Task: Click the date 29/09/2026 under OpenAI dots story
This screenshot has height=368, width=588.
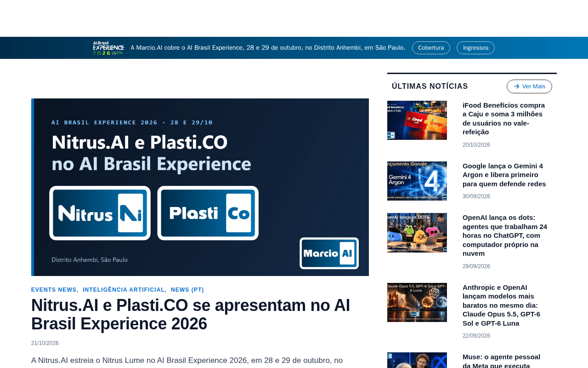Action: [476, 266]
